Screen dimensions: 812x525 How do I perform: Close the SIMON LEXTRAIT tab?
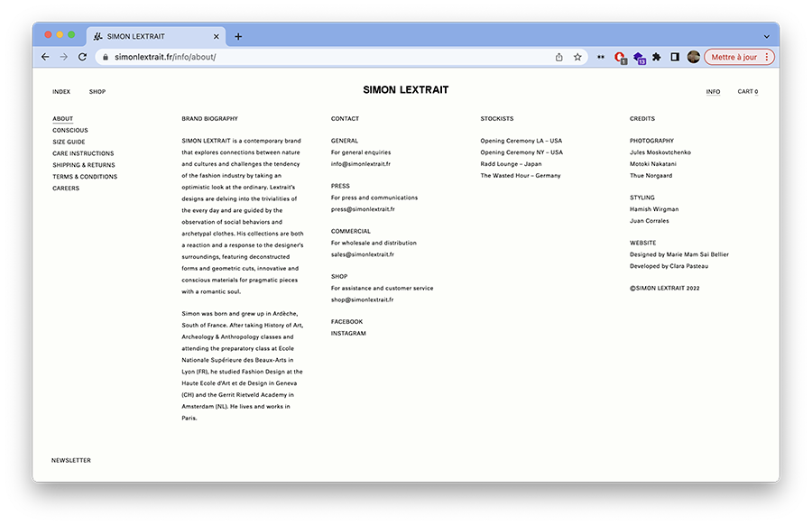tap(217, 36)
